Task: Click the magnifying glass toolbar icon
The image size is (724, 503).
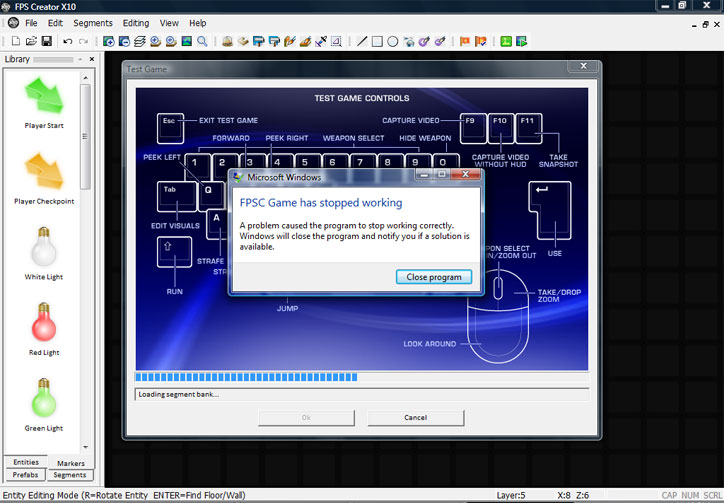Action: pyautogui.click(x=202, y=42)
